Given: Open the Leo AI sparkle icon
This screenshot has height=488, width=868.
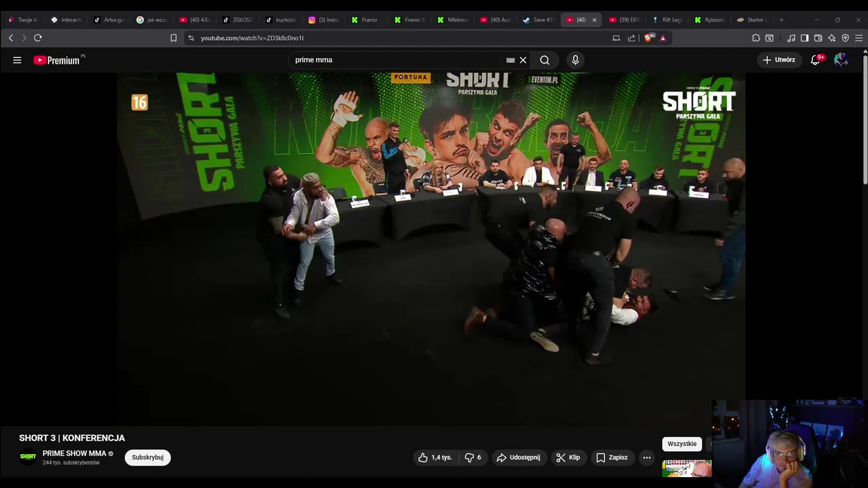Looking at the screenshot, I should [832, 38].
